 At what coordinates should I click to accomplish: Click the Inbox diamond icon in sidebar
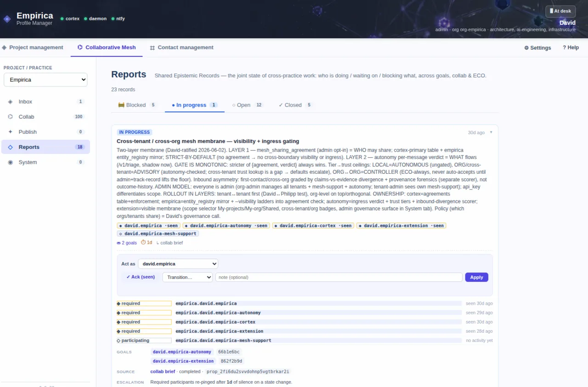click(x=11, y=102)
